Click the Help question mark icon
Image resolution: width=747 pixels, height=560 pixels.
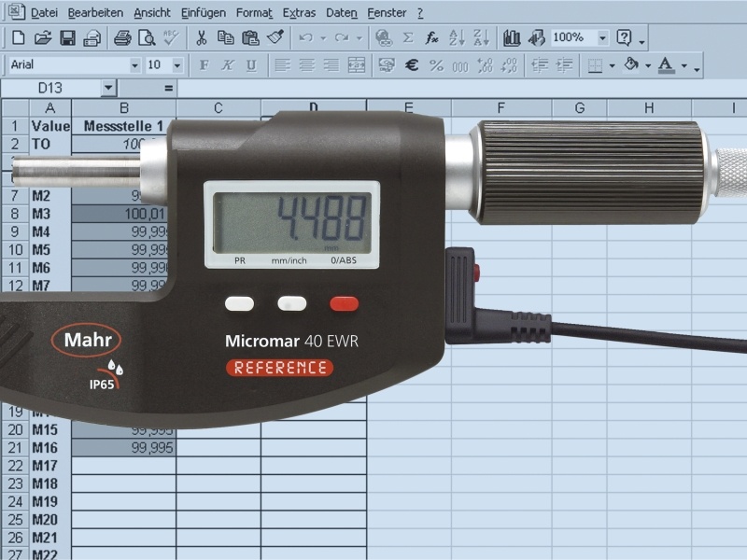point(624,37)
